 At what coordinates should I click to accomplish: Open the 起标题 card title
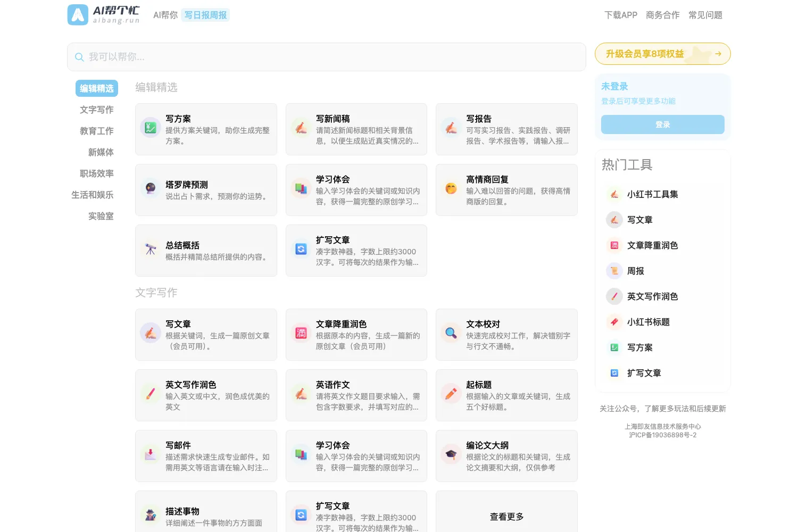click(479, 385)
